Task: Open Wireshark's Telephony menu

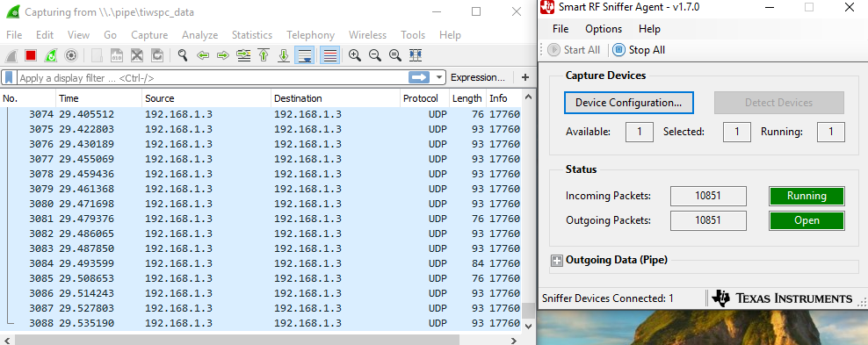Action: click(x=310, y=35)
